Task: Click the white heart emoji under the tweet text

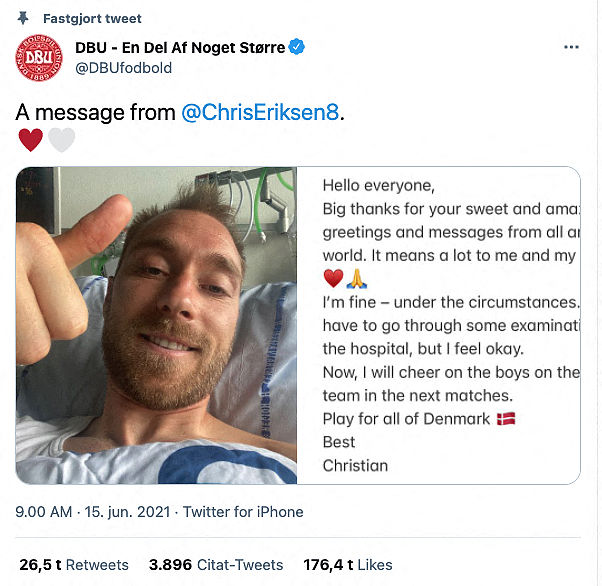Action: 61,140
